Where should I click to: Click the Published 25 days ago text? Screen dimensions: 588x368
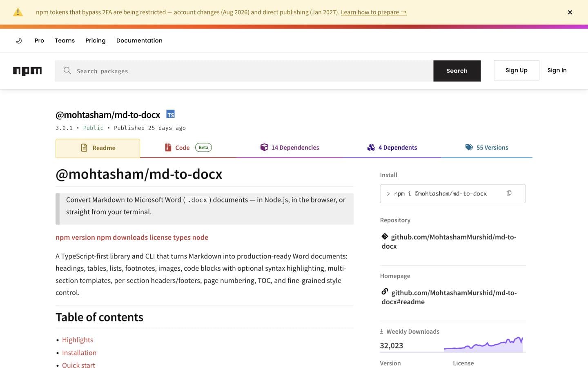pos(150,128)
